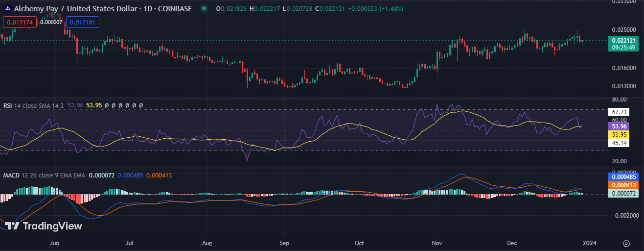Click the 0.013000 price axis label
The height and width of the screenshot is (251, 644).
point(624,86)
